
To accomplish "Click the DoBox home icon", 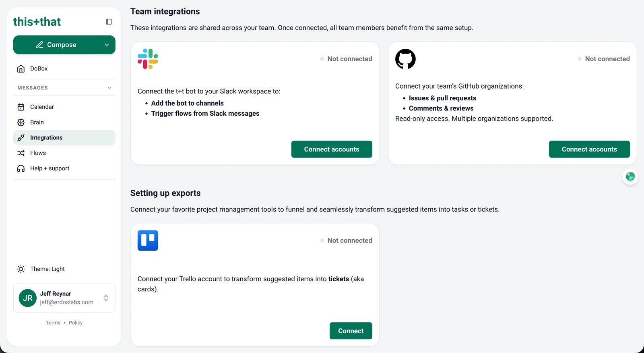I will click(21, 69).
